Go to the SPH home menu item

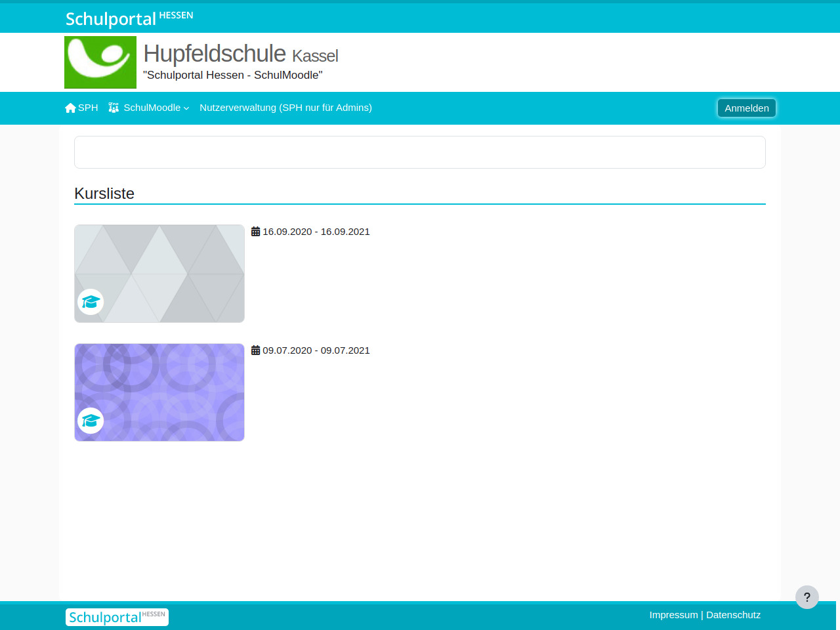pos(88,108)
